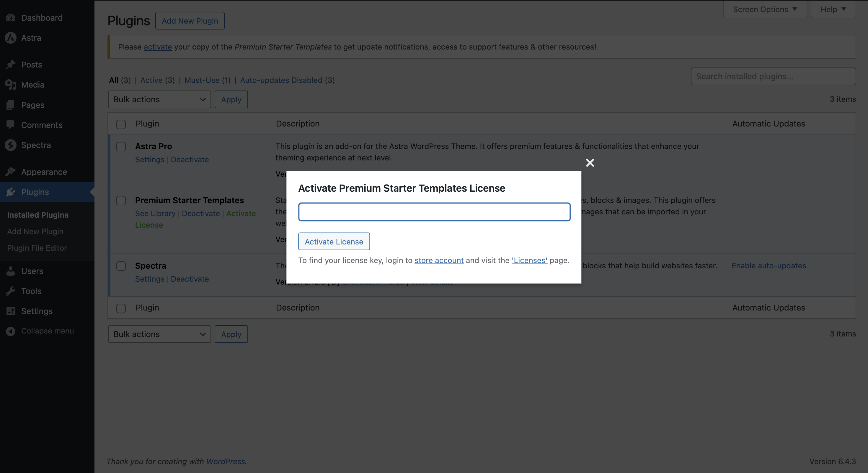Select the Astra menu icon
Image resolution: width=868 pixels, height=473 pixels.
point(10,38)
